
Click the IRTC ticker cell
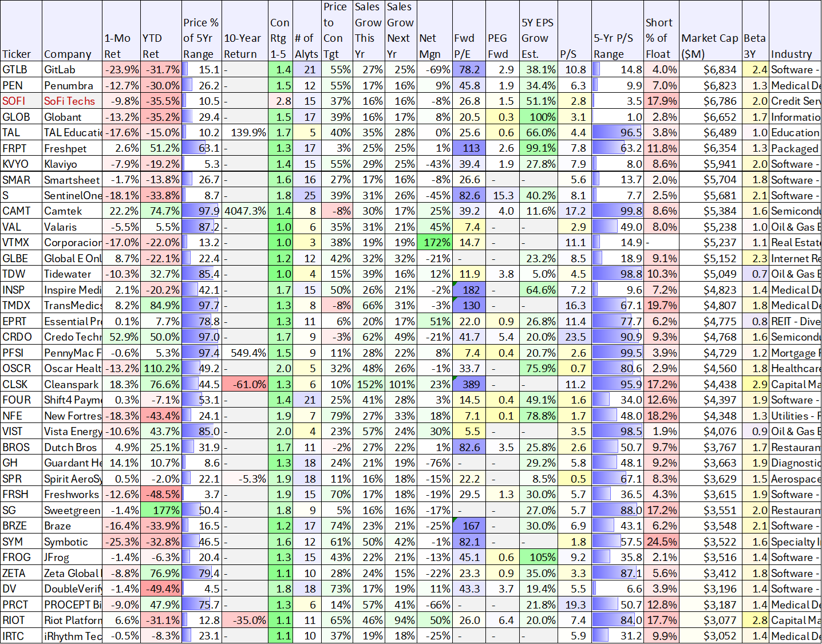(21, 636)
